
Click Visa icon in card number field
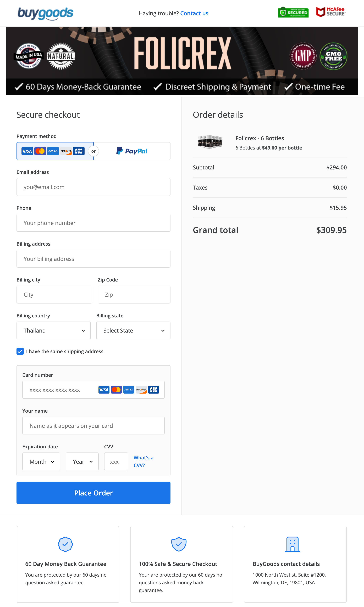click(x=104, y=390)
